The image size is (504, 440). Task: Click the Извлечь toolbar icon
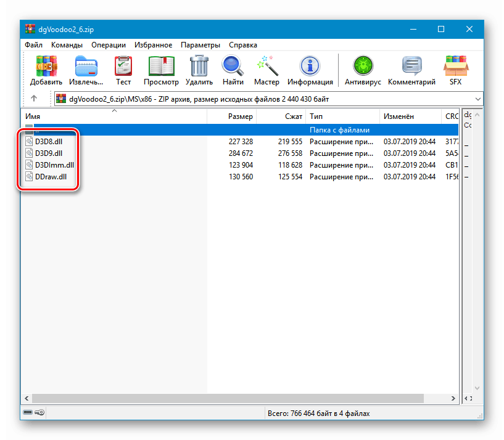[86, 70]
